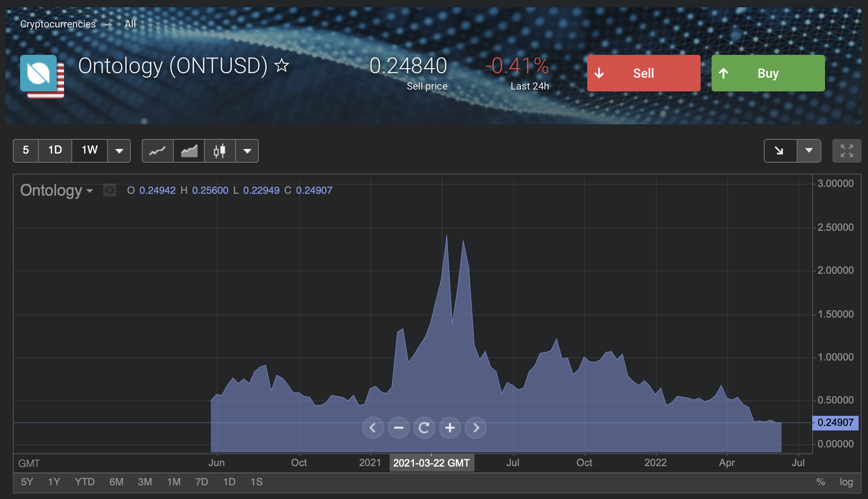This screenshot has height=499, width=868.
Task: Click GMT timezone label
Action: point(29,463)
